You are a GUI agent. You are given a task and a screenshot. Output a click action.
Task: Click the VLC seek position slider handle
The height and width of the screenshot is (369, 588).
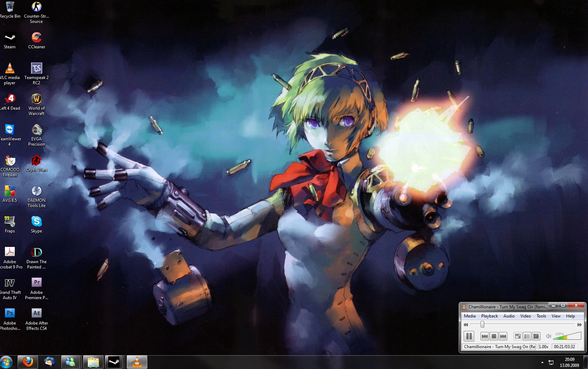(x=482, y=325)
